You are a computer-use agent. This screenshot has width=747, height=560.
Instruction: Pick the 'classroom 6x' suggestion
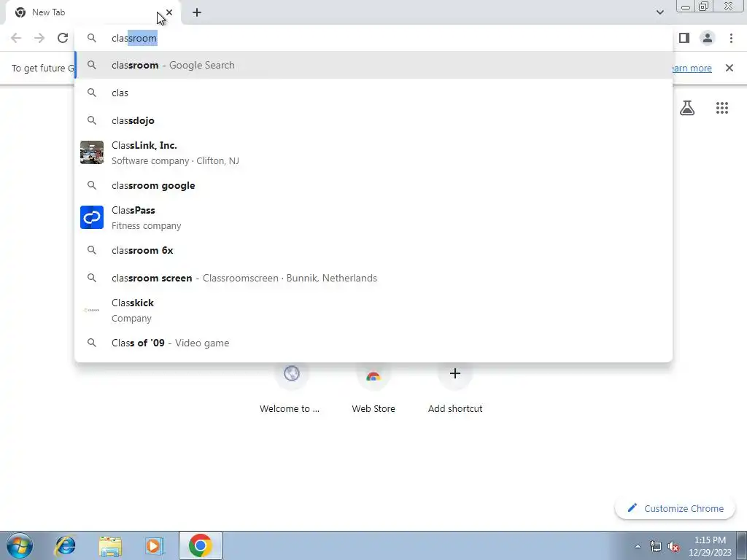[373, 251]
